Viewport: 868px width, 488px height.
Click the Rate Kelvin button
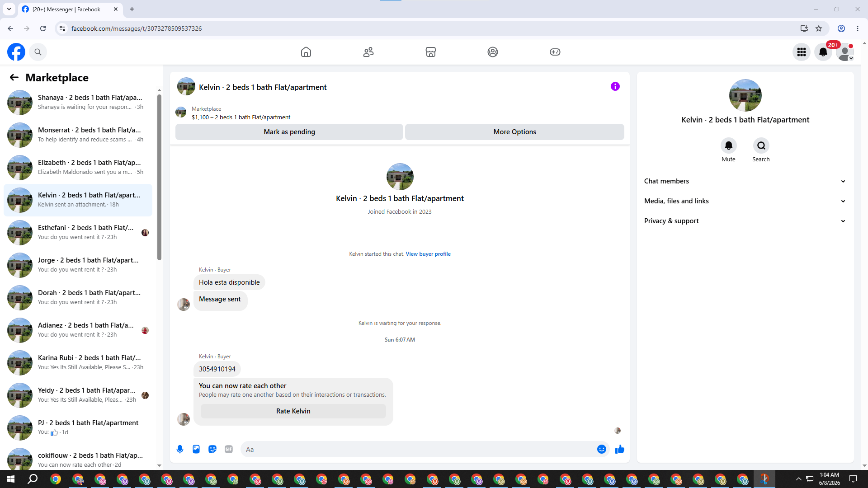(x=293, y=411)
